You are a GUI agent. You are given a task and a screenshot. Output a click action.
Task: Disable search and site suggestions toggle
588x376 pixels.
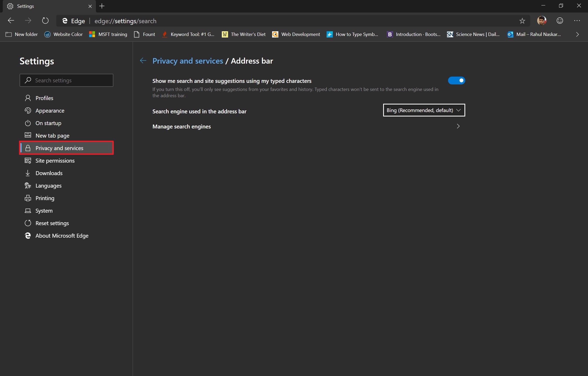456,81
